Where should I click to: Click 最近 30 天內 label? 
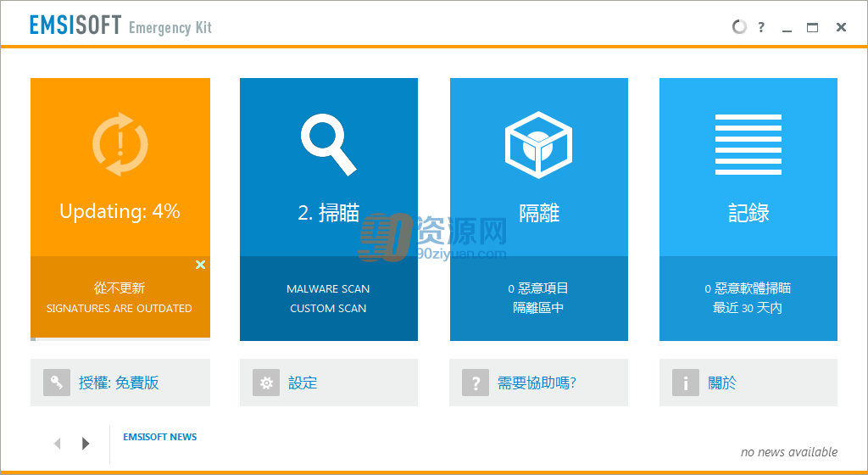[x=748, y=308]
